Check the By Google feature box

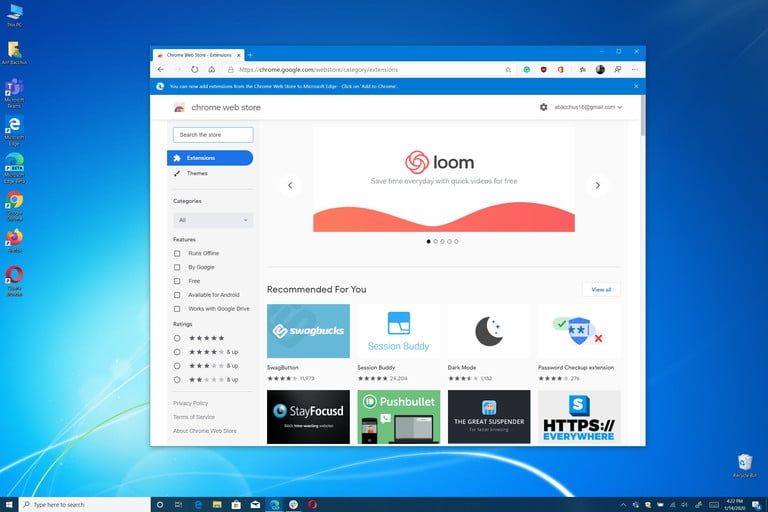tap(177, 267)
